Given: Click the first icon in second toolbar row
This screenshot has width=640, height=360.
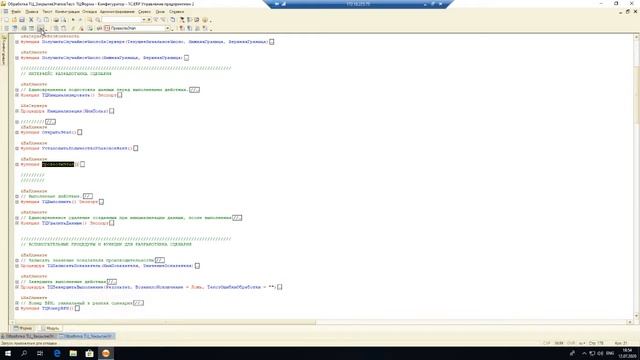Looking at the screenshot, I should coord(7,29).
